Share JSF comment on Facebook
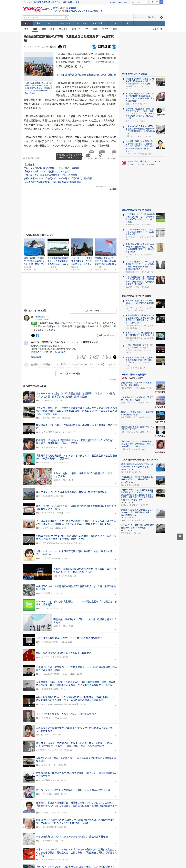Image resolution: width=186 pixels, height=868 pixels. click(38, 335)
